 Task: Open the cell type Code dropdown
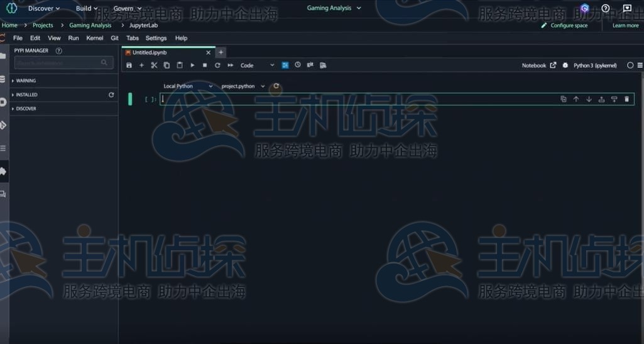click(257, 65)
